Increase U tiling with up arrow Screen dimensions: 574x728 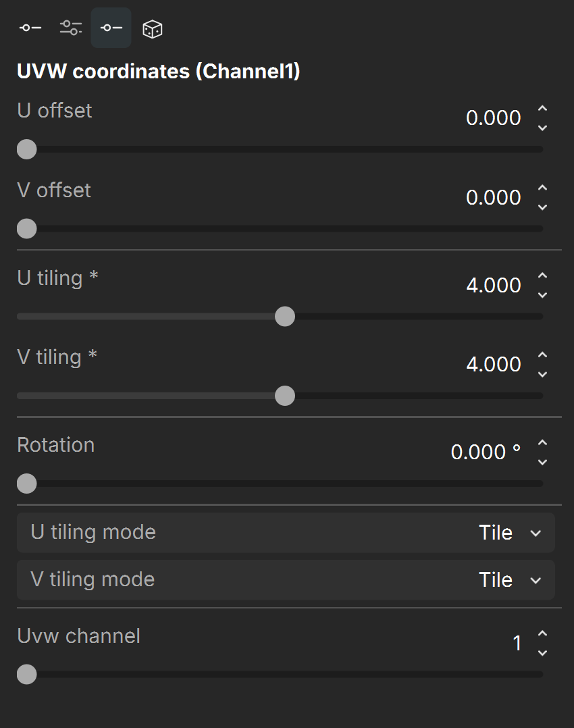click(542, 276)
